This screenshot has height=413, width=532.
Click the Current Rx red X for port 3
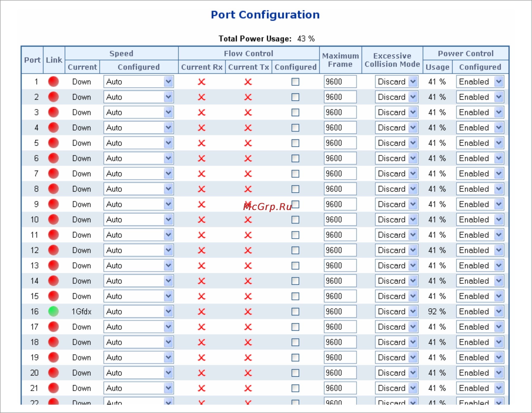202,112
